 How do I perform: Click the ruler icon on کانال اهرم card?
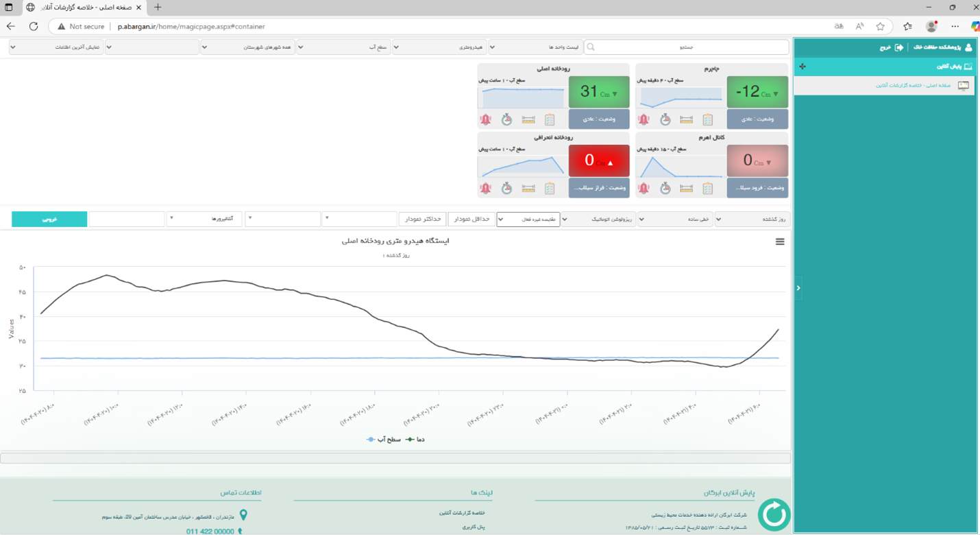687,188
